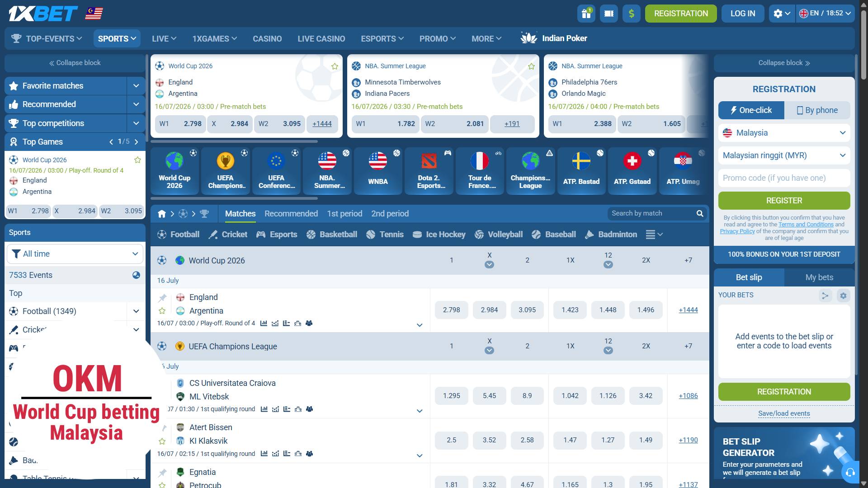The width and height of the screenshot is (868, 488).
Task: Filter by Cricket sport
Action: (x=228, y=235)
